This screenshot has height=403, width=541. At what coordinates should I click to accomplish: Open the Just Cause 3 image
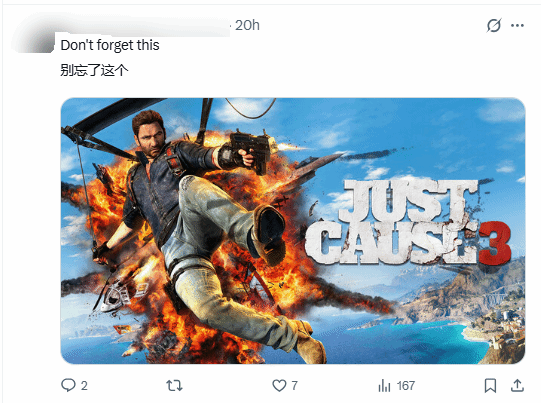pyautogui.click(x=293, y=231)
